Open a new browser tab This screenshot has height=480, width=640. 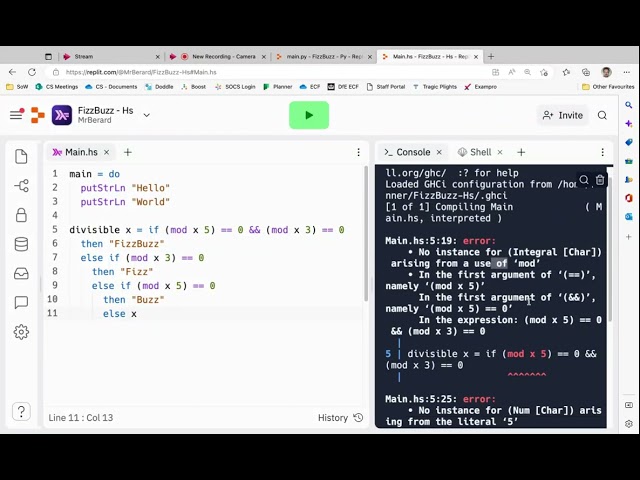point(491,57)
